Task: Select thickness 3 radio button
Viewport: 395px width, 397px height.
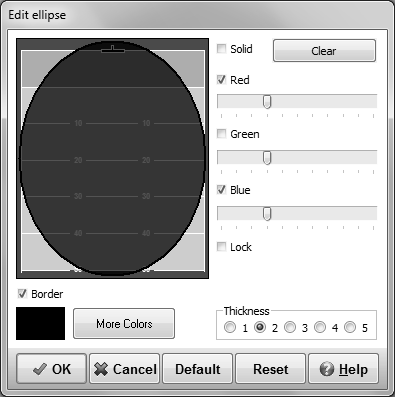Action: (290, 327)
